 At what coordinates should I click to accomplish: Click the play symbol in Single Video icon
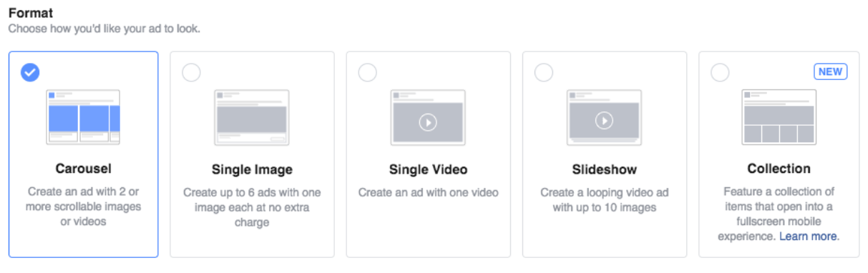[428, 121]
